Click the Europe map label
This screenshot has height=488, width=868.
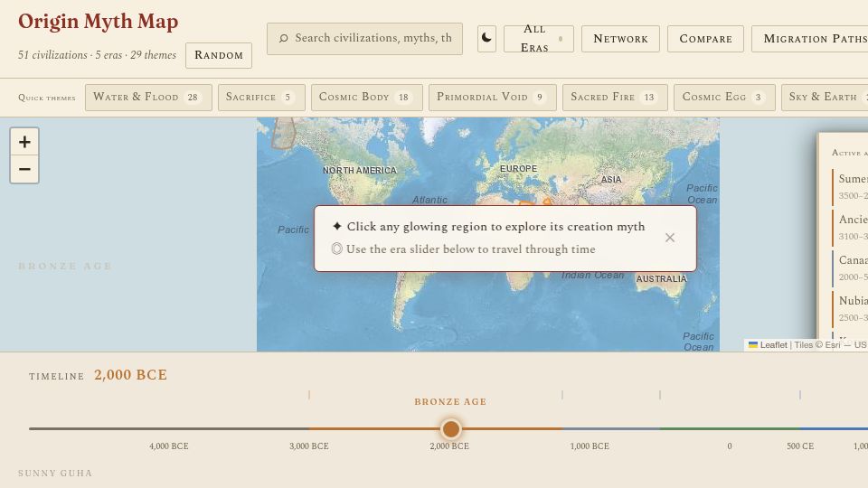518,169
